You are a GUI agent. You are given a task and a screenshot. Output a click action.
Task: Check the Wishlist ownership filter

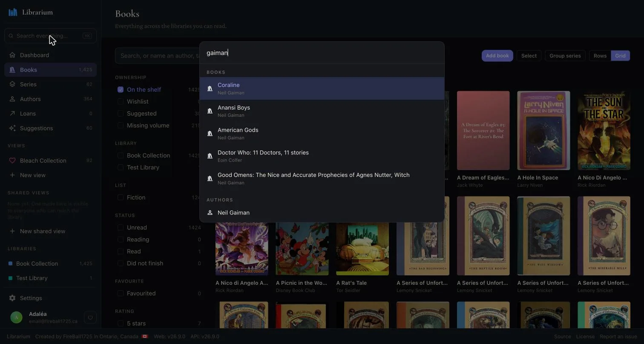coord(121,101)
